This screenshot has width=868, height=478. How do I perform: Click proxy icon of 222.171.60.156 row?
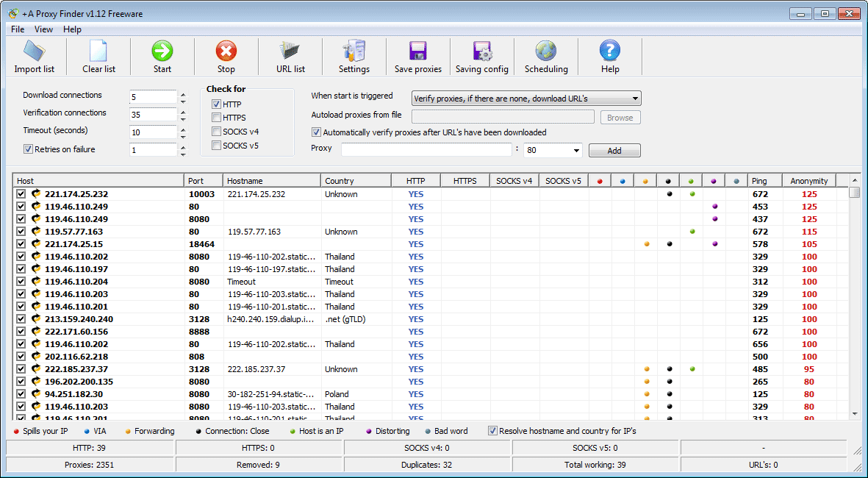[36, 331]
